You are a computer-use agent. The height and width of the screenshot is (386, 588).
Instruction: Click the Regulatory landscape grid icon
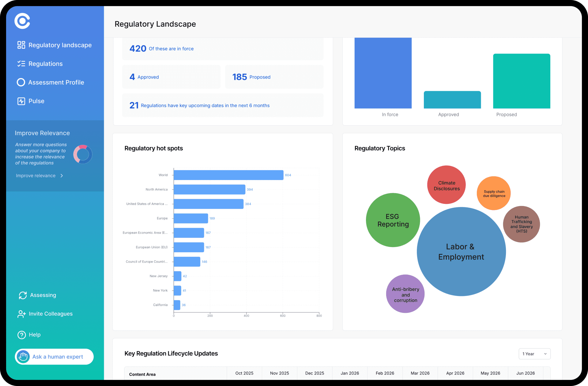click(x=21, y=45)
